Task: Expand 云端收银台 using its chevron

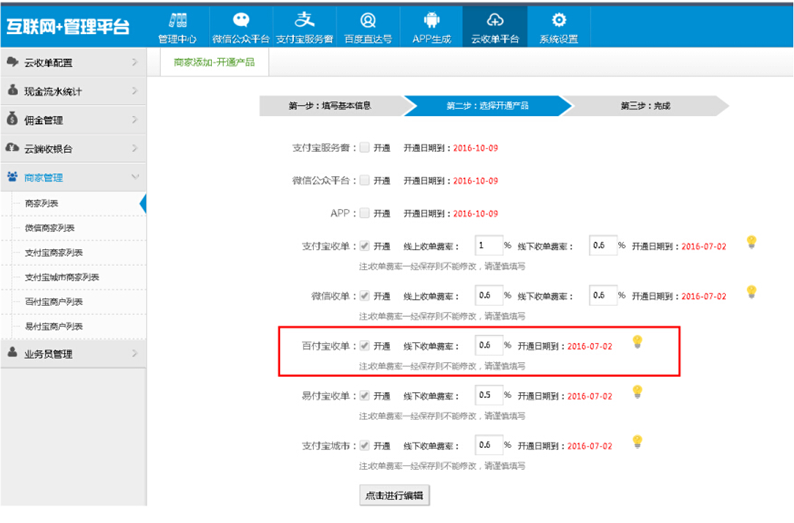Action: pos(135,148)
